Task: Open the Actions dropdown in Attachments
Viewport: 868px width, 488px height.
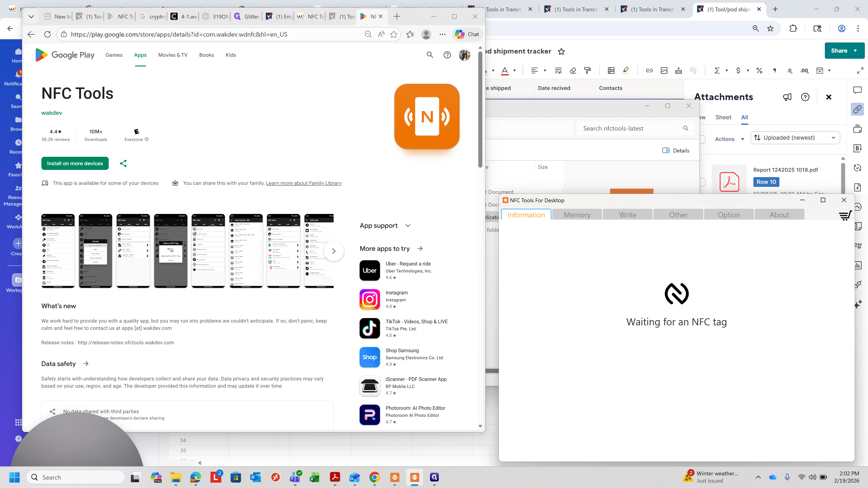Action: click(x=729, y=139)
